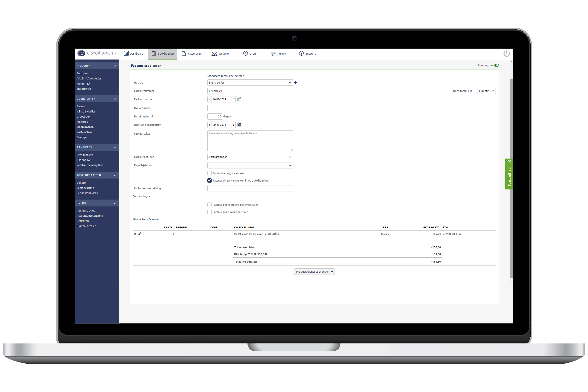Click the Factuurnummer input field
Viewport: 588px width, 392px height.
(250, 91)
